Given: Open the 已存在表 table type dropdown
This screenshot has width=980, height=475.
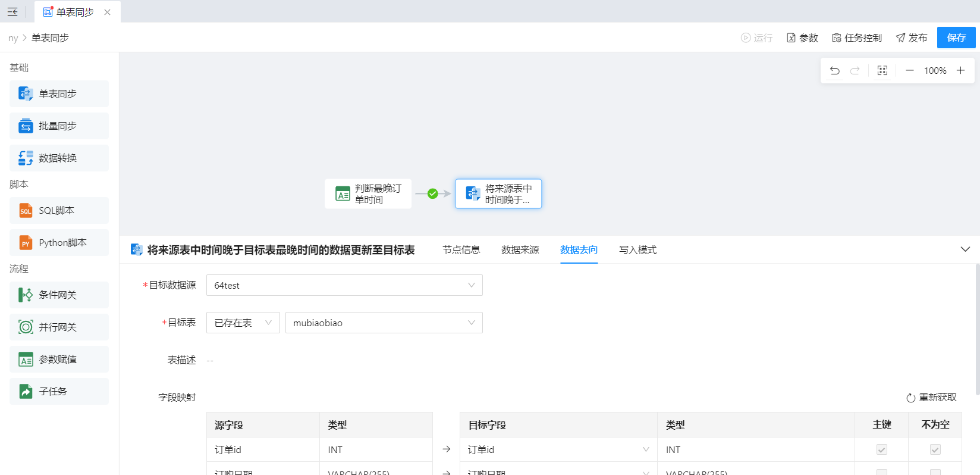Looking at the screenshot, I should (243, 323).
